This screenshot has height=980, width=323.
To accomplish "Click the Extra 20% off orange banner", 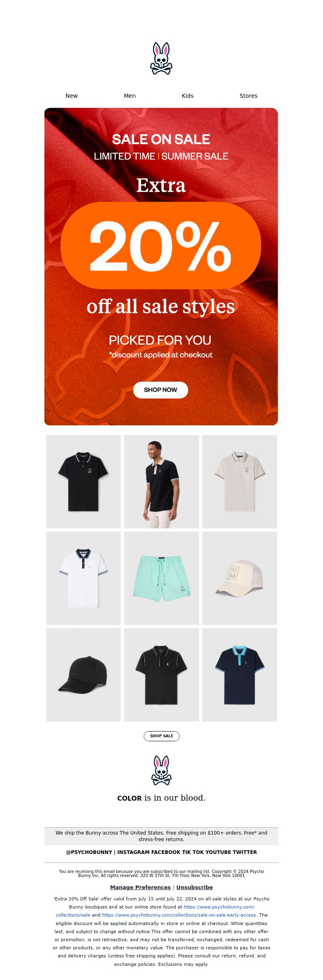I will pos(161,267).
